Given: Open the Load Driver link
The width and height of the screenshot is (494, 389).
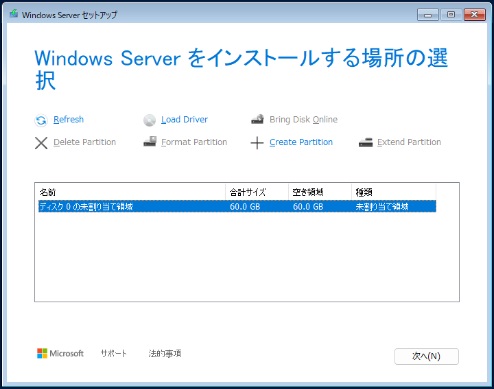Looking at the screenshot, I should (184, 119).
